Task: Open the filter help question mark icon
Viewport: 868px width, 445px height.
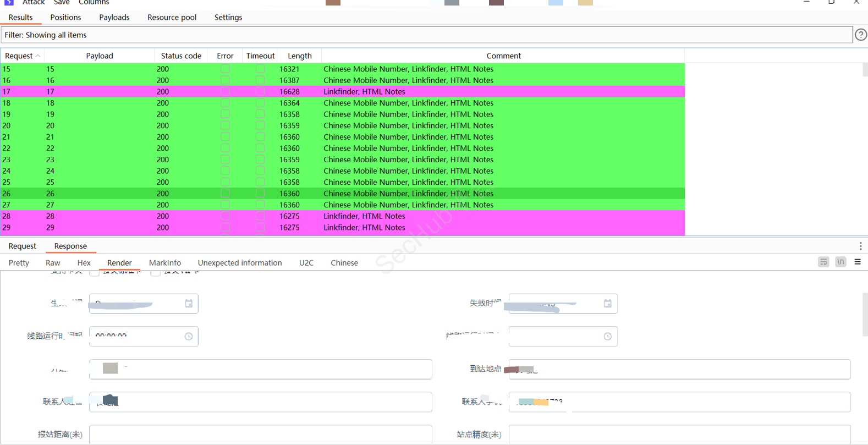Action: 860,35
